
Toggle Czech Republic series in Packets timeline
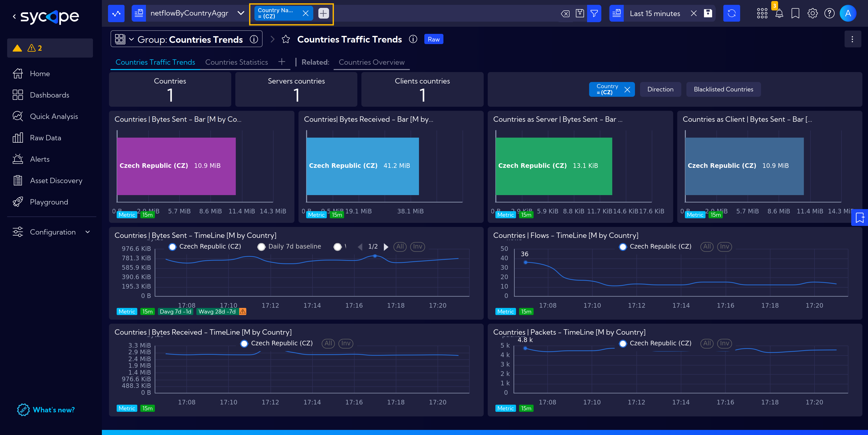coord(655,343)
